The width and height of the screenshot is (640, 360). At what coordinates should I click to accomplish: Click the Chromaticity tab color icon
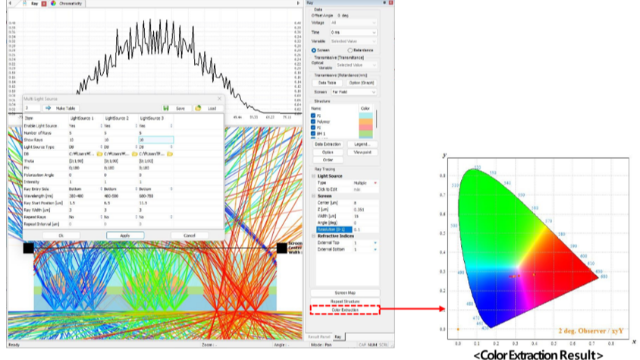click(53, 3)
